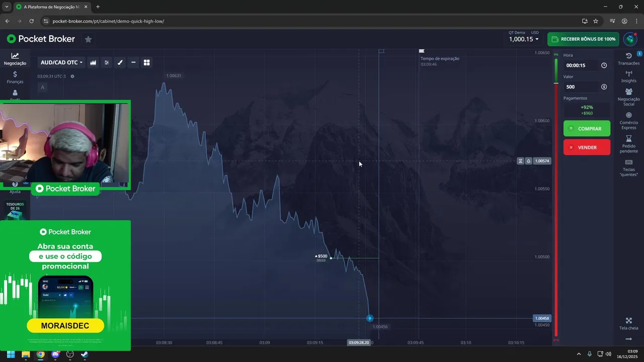Open chart time settings gear
Image resolution: width=644 pixels, height=362 pixels.
click(x=72, y=76)
